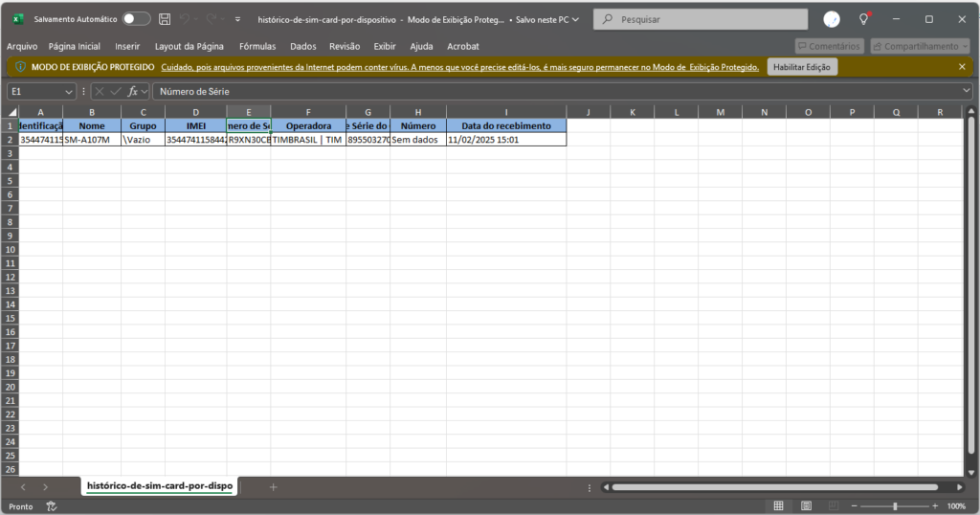Open the Exibir tab
980x515 pixels.
pos(385,46)
